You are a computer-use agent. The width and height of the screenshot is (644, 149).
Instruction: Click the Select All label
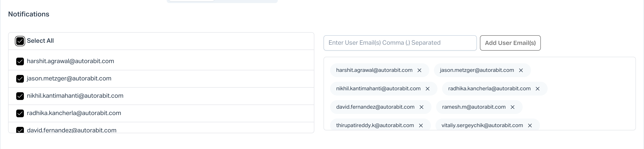pyautogui.click(x=40, y=41)
